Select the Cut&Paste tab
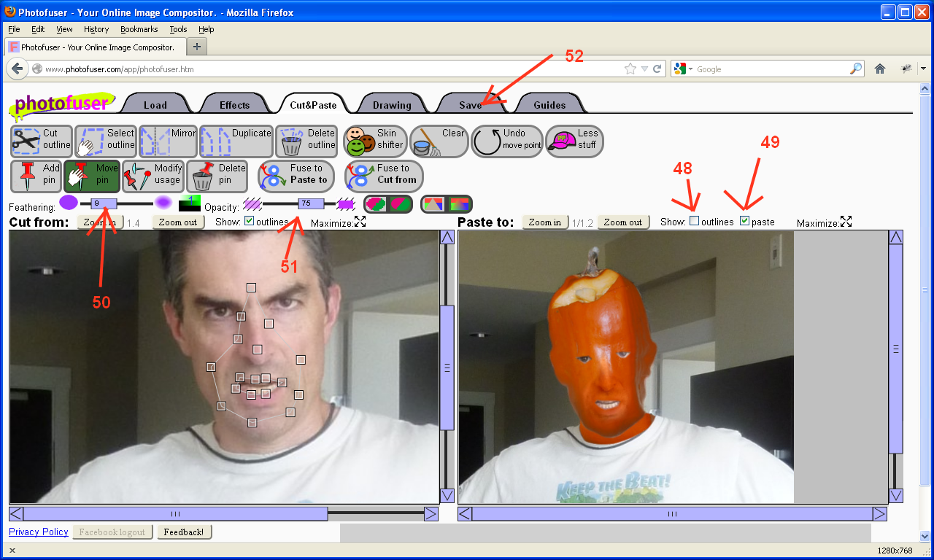The image size is (934, 560). click(313, 104)
